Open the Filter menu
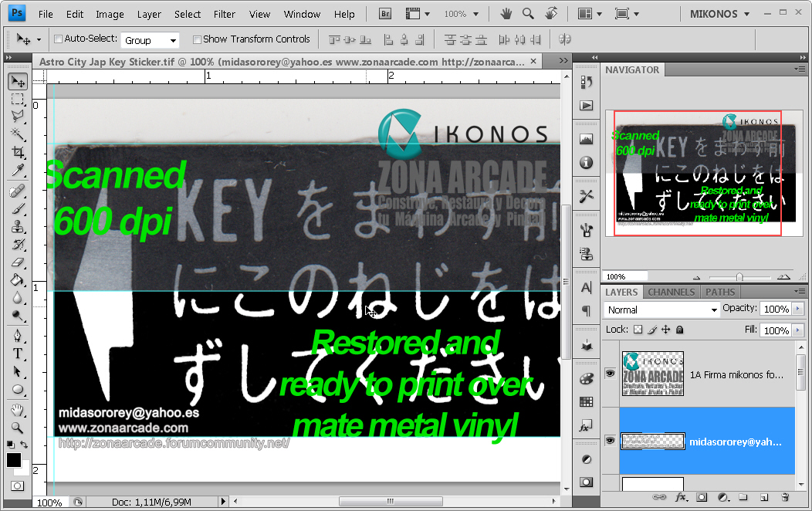Image resolution: width=812 pixels, height=511 pixels. pos(224,13)
